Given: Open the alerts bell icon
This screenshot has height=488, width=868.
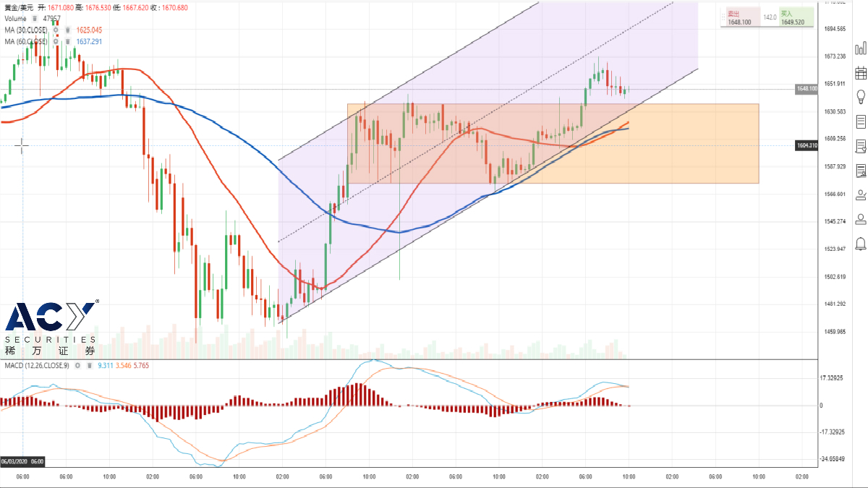Looking at the screenshot, I should [861, 244].
